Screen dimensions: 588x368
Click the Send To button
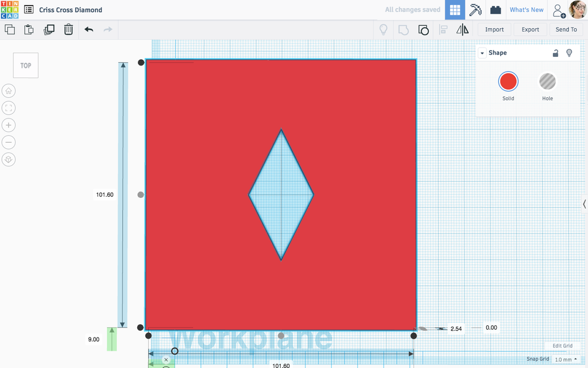tap(566, 29)
